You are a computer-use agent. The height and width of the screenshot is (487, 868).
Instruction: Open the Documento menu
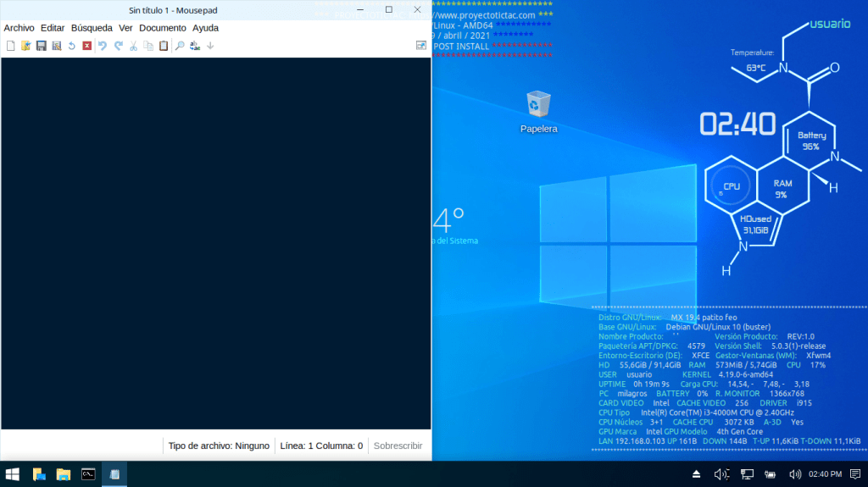point(162,28)
